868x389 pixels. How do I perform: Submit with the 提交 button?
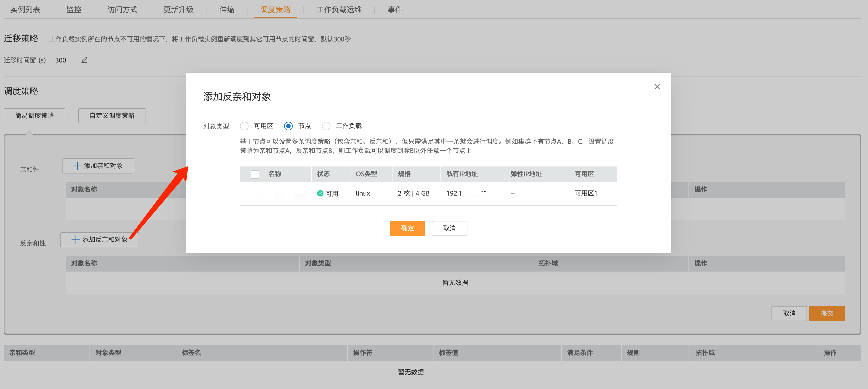pos(826,314)
